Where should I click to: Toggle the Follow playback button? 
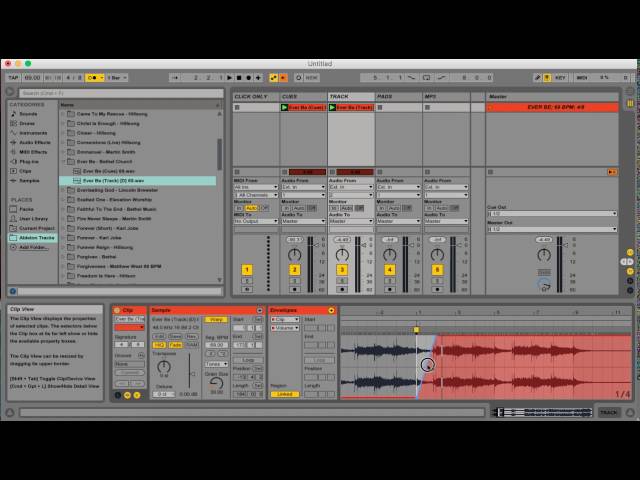175,78
